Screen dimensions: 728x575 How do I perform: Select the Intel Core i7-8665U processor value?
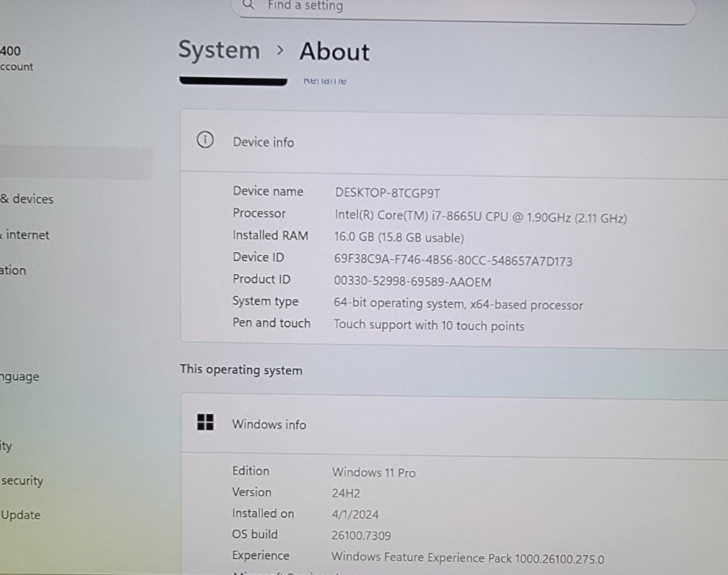pos(481,217)
